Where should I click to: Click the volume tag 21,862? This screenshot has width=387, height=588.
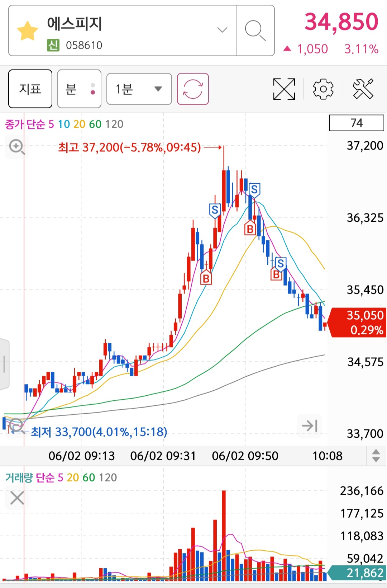[x=357, y=573]
